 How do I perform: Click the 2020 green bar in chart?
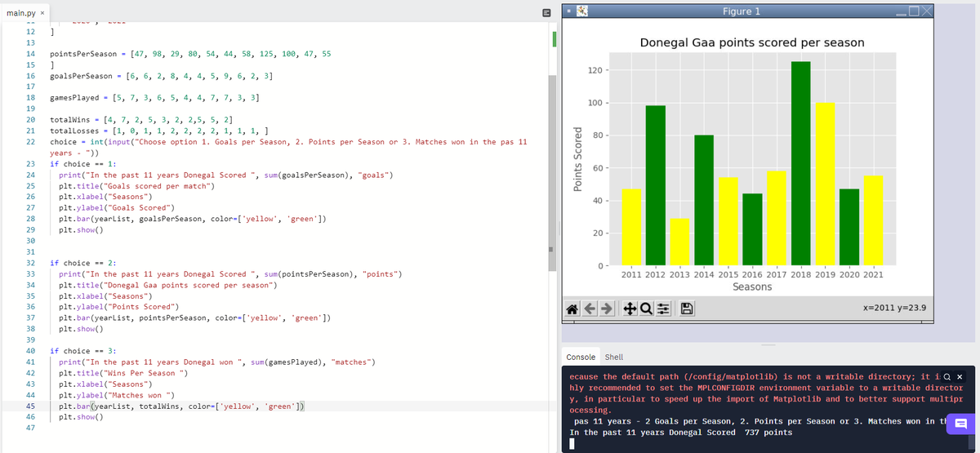(849, 227)
